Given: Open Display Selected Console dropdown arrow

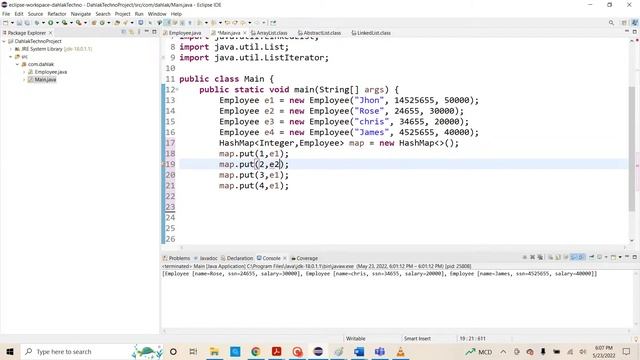Looking at the screenshot, I should point(606,257).
